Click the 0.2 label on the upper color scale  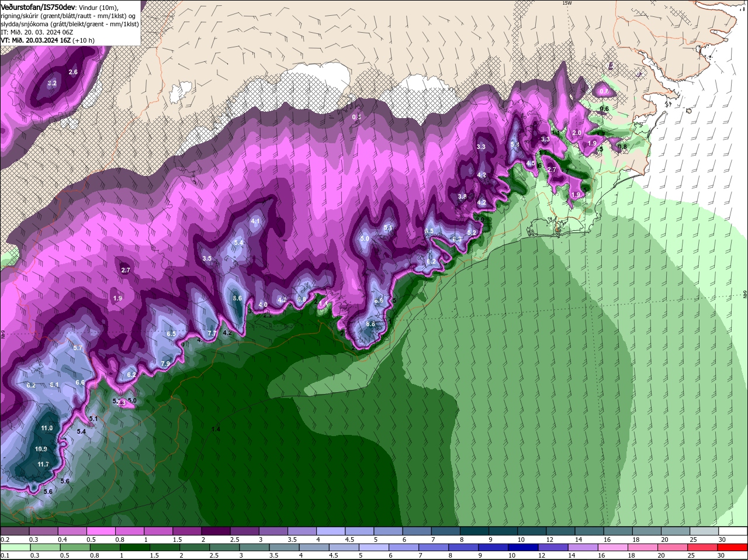[x=5, y=539]
